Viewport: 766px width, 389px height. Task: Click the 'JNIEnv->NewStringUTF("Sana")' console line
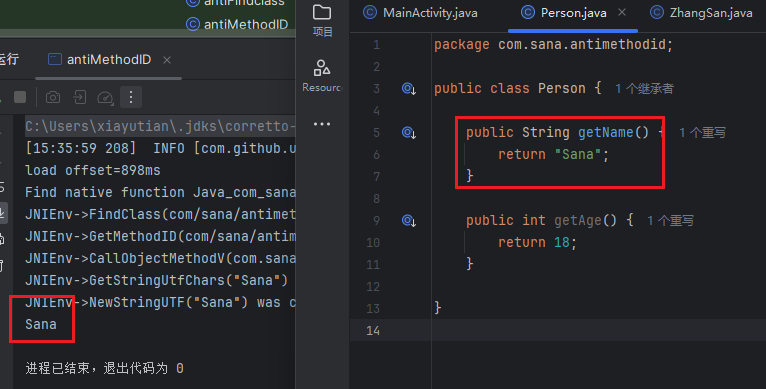tap(160, 302)
